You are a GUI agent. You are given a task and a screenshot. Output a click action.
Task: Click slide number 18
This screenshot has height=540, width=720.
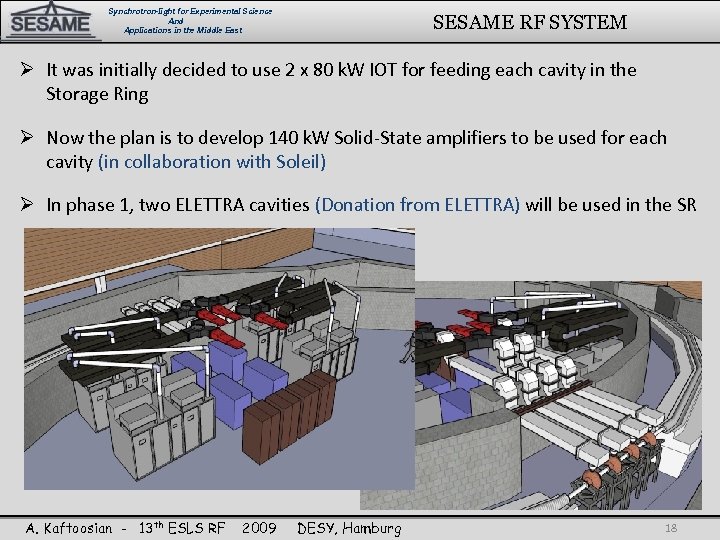click(671, 528)
